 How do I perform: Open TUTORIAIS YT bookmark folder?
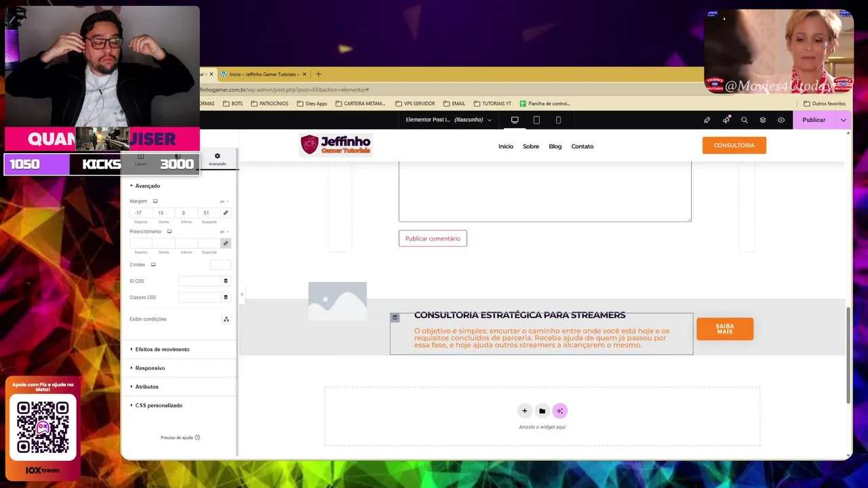[492, 104]
